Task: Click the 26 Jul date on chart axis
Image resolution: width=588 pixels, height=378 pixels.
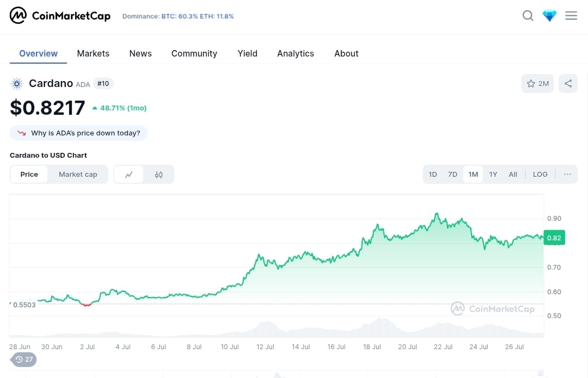Action: [x=514, y=347]
